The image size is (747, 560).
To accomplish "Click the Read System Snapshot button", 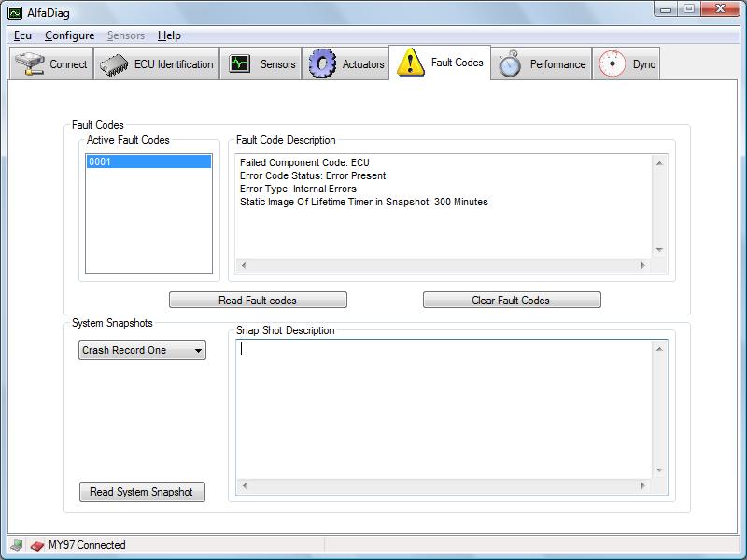I will (142, 492).
